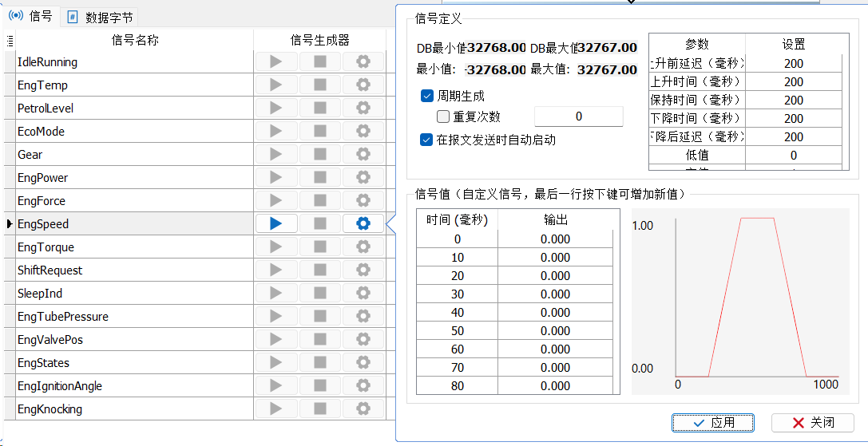
Task: Stop the EngStates signal generator
Action: point(319,363)
